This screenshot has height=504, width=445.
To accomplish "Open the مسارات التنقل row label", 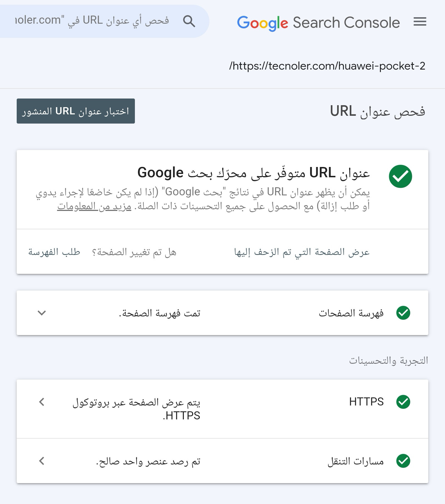I will click(355, 461).
